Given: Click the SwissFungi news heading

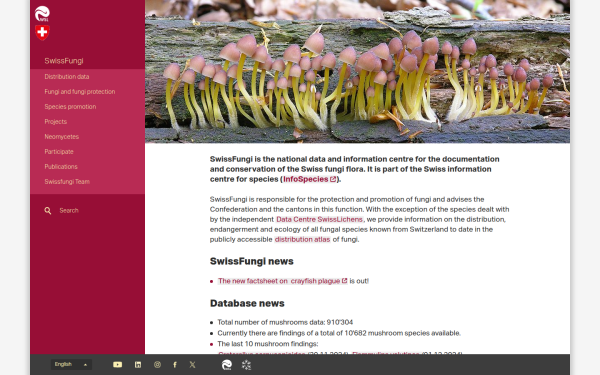Looking at the screenshot, I should [251, 261].
